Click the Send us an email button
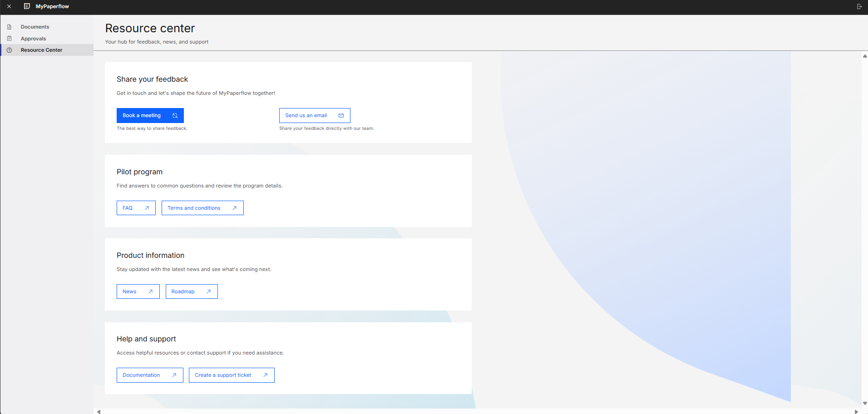This screenshot has width=868, height=414. 315,115
